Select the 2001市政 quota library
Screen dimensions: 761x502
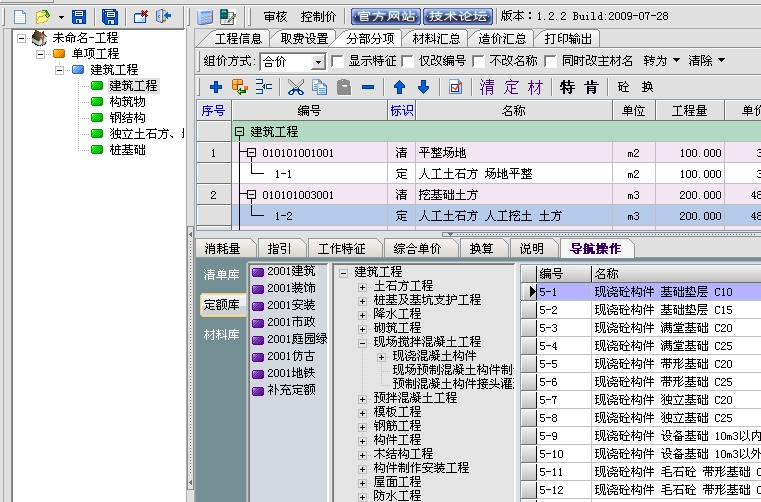click(x=284, y=322)
